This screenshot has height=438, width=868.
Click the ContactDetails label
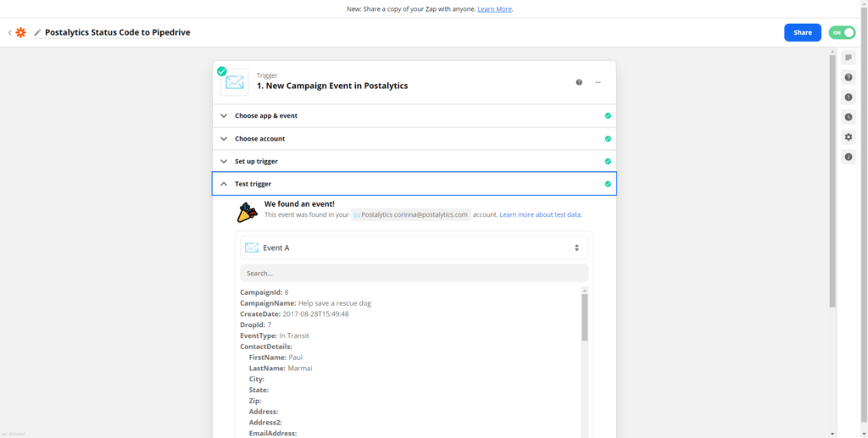coord(266,347)
